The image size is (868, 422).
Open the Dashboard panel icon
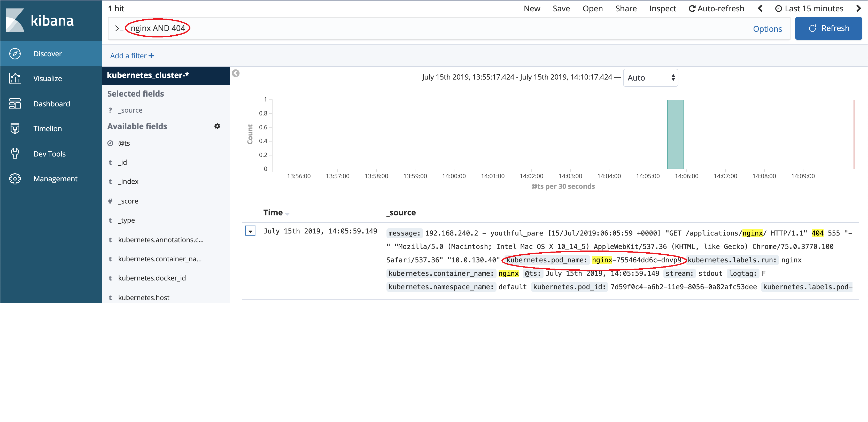[x=15, y=104]
